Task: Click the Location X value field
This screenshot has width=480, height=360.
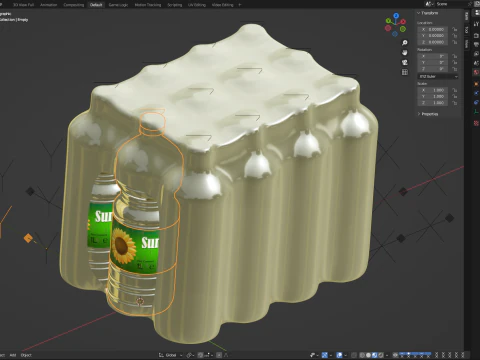Action: [433, 29]
